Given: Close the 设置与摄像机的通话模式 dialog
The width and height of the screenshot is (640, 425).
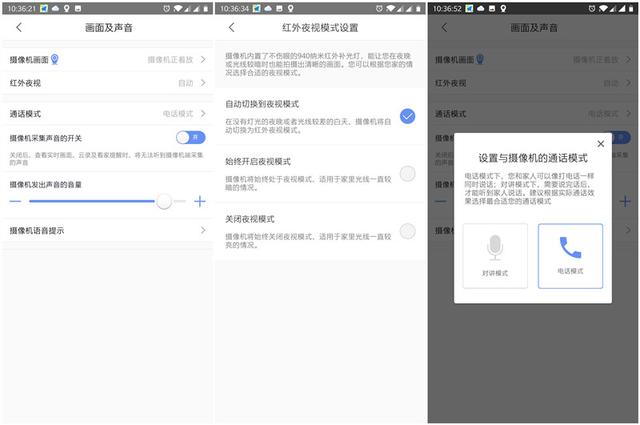Looking at the screenshot, I should (x=600, y=144).
